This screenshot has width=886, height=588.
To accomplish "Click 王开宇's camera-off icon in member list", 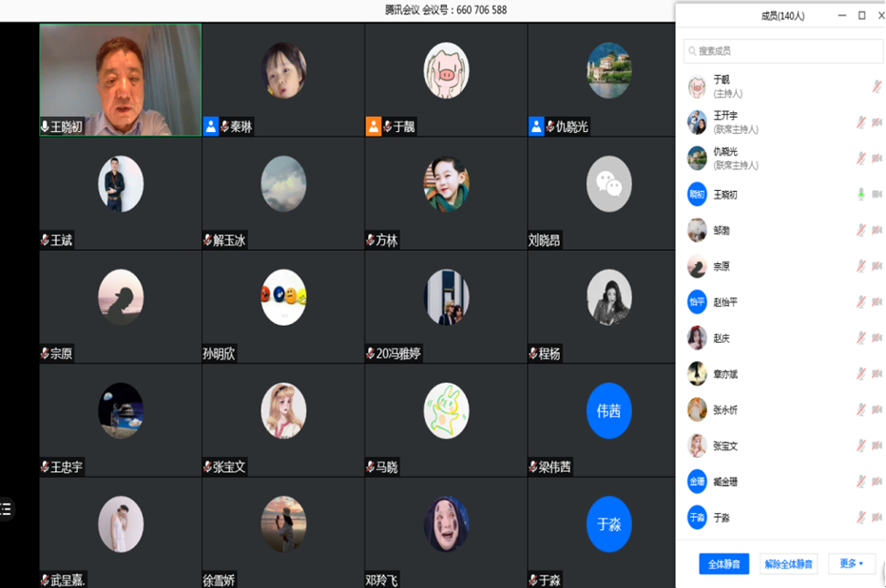I will pyautogui.click(x=876, y=123).
